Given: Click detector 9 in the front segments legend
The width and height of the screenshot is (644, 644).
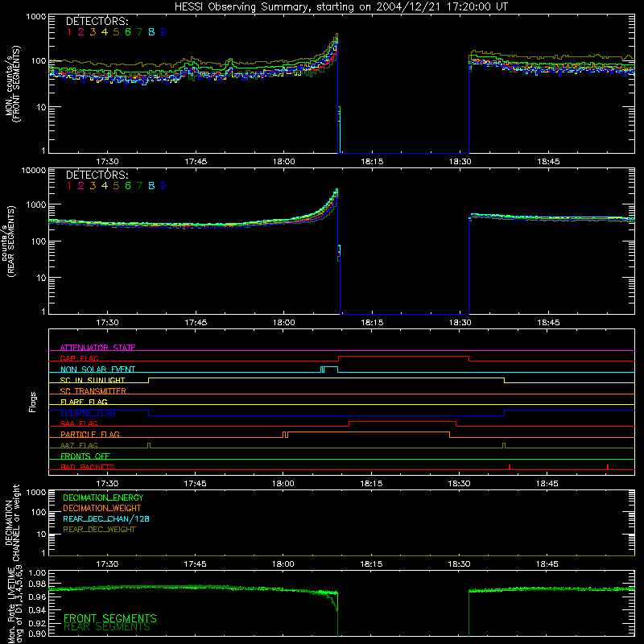Looking at the screenshot, I should tap(163, 32).
